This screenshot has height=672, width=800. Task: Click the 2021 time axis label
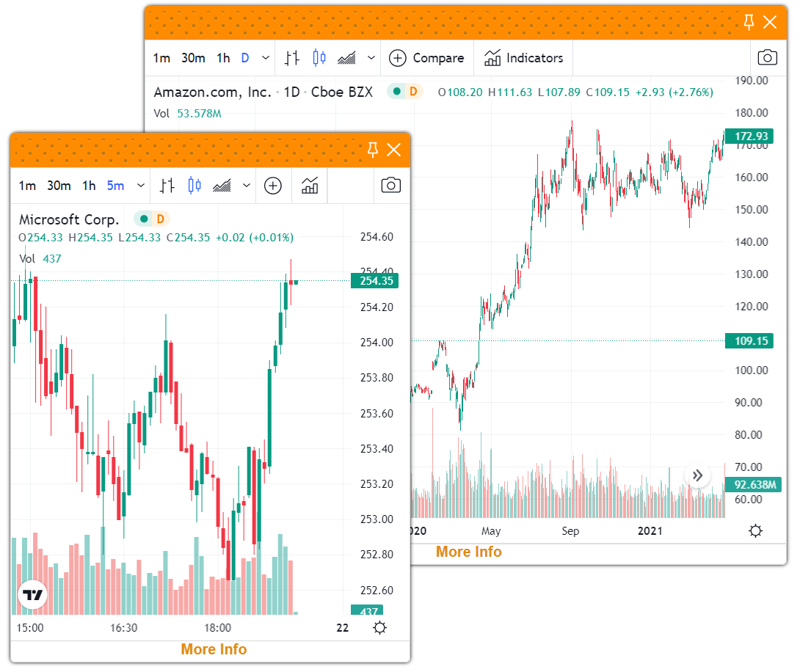click(x=650, y=530)
